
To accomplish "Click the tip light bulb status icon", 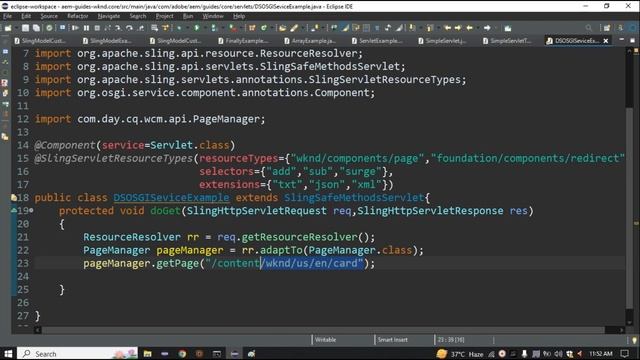I will point(634,340).
